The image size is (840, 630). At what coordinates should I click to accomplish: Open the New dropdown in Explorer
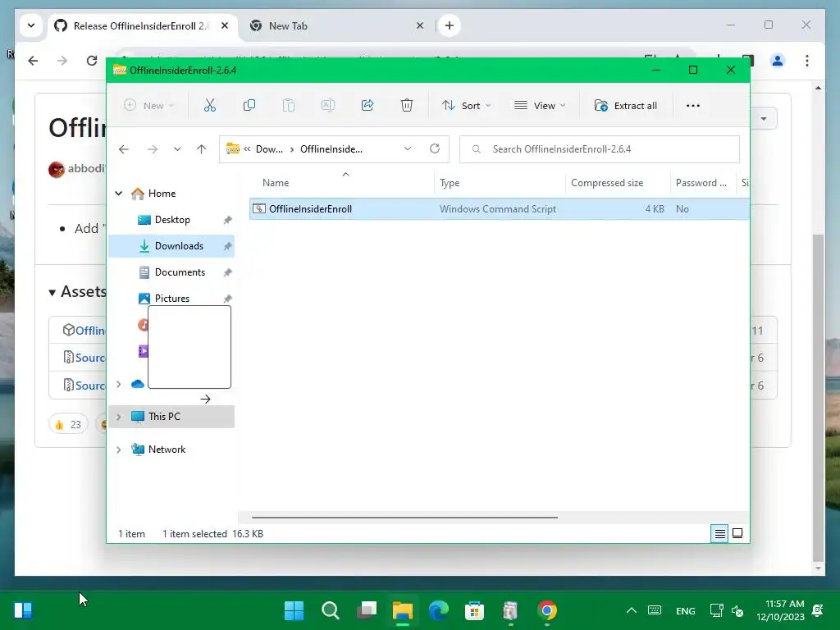148,106
